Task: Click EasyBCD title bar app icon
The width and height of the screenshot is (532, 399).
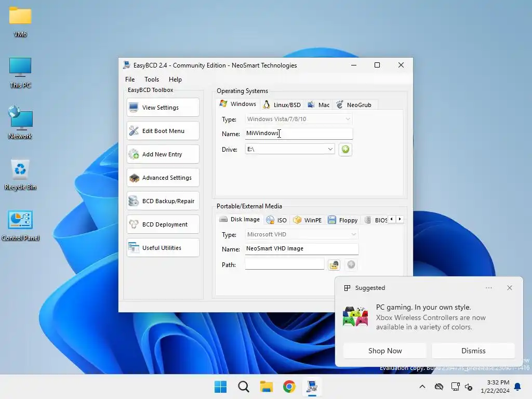Action: pos(127,65)
